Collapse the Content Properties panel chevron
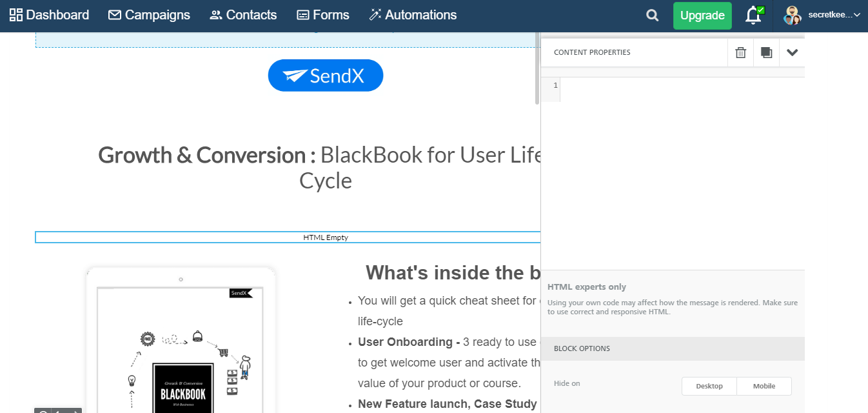The width and height of the screenshot is (868, 413). pos(792,52)
